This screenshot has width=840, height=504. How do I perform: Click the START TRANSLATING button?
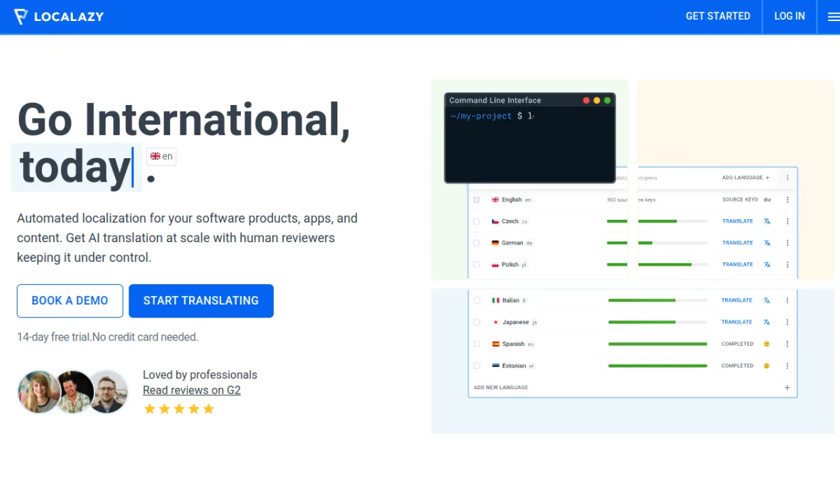[201, 301]
